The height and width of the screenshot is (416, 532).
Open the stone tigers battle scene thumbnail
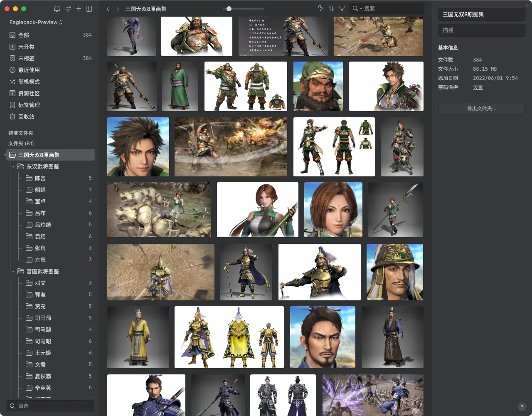(159, 210)
